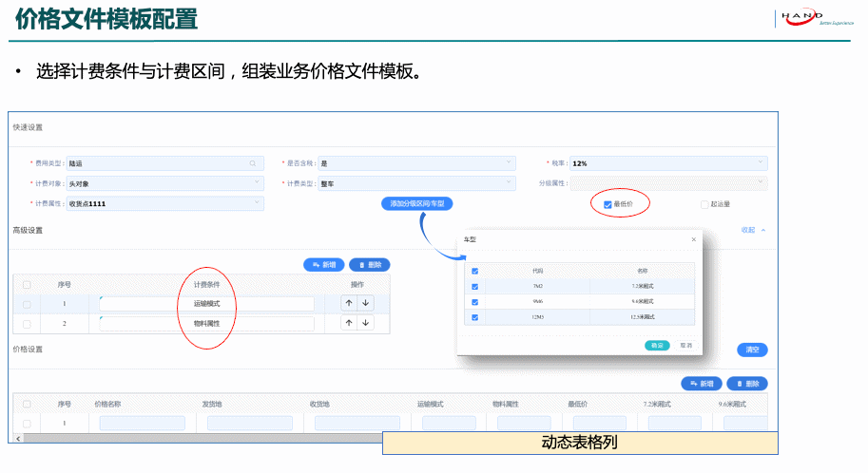This screenshot has height=473, width=868.
Task: Close the 车型 dialog with the X
Action: [x=693, y=239]
